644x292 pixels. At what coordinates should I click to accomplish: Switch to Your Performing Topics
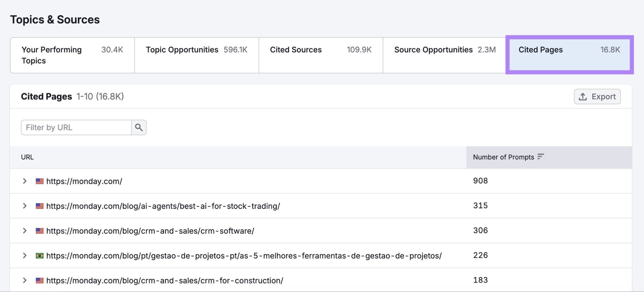[x=72, y=55]
